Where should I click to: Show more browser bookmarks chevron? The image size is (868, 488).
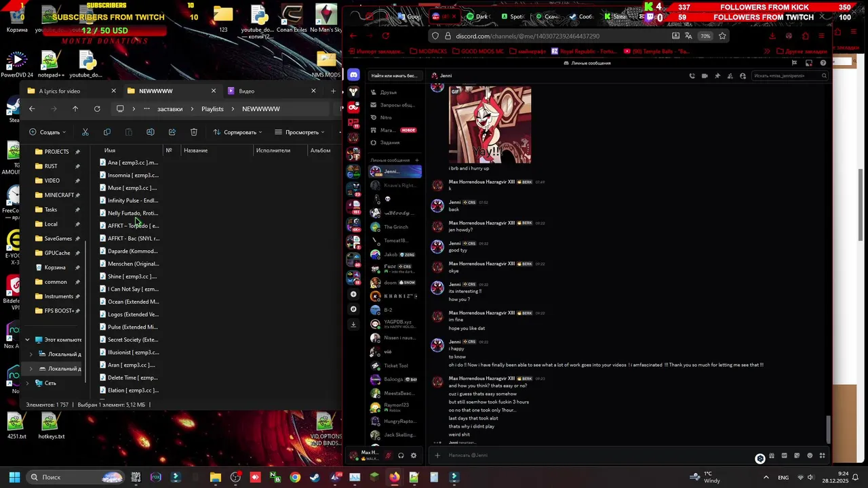click(x=768, y=51)
